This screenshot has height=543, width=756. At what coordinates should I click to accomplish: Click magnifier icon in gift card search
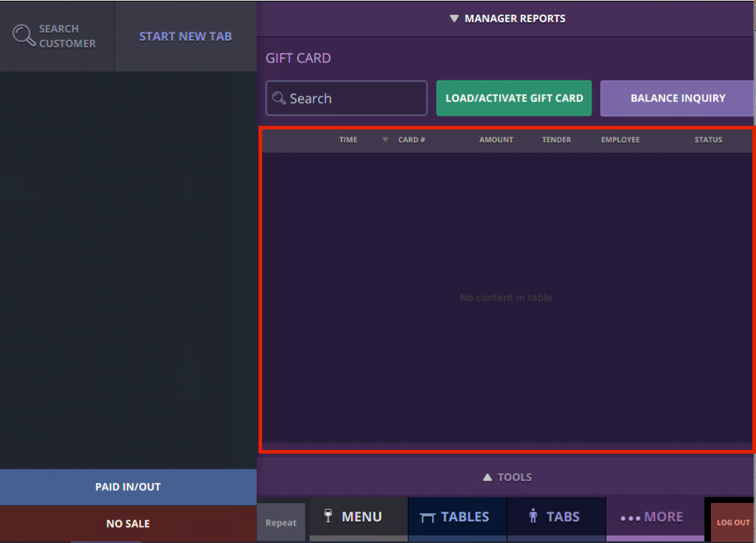pyautogui.click(x=279, y=98)
